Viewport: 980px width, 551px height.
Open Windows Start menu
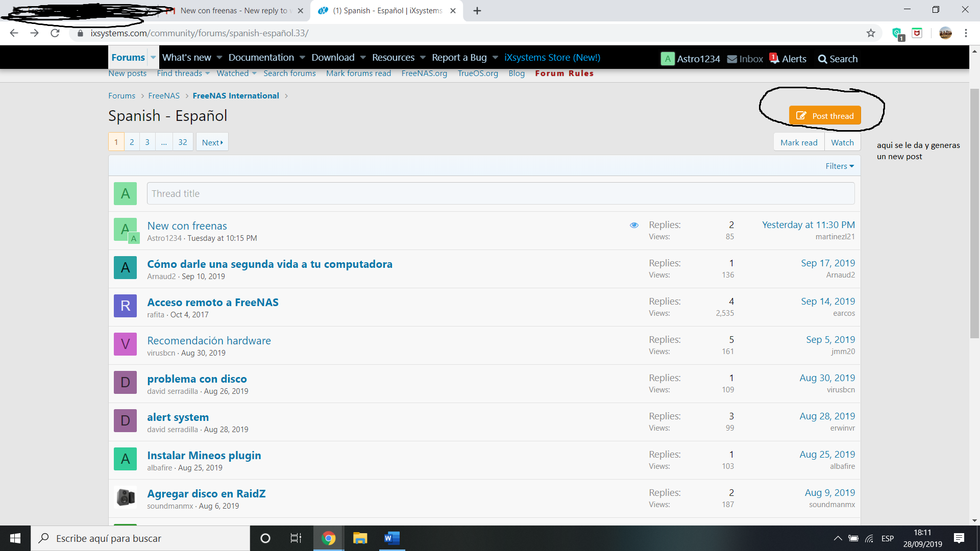tap(15, 538)
